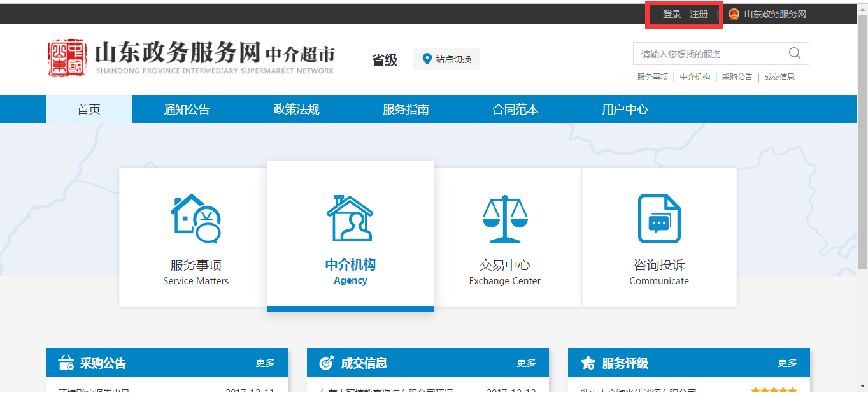Click the magnifier search icon
Image resolution: width=868 pixels, height=395 pixels.
(794, 54)
